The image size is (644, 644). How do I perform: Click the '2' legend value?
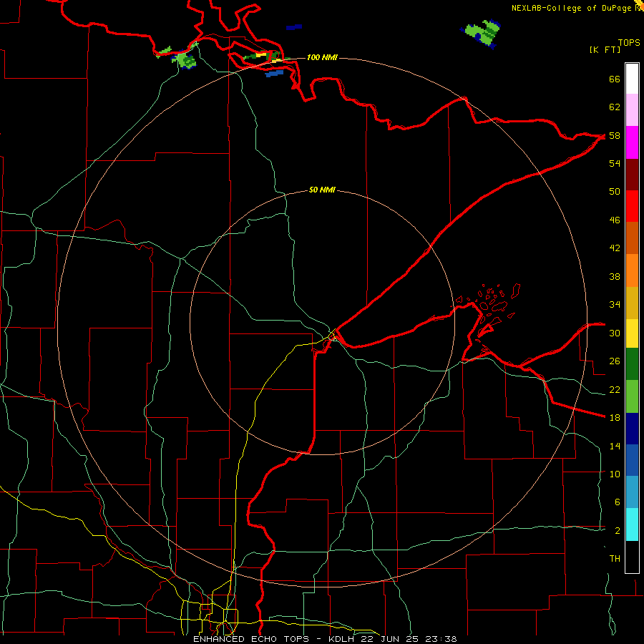pyautogui.click(x=618, y=531)
